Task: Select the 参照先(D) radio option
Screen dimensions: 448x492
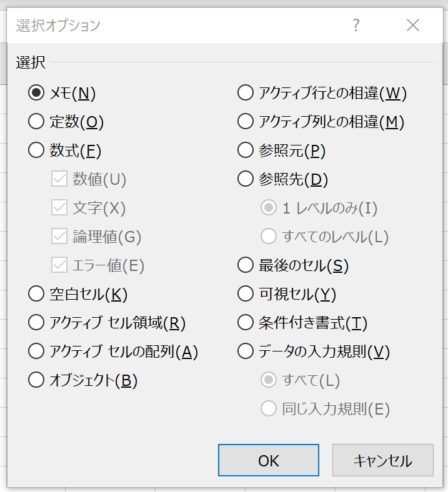Action: 246,179
